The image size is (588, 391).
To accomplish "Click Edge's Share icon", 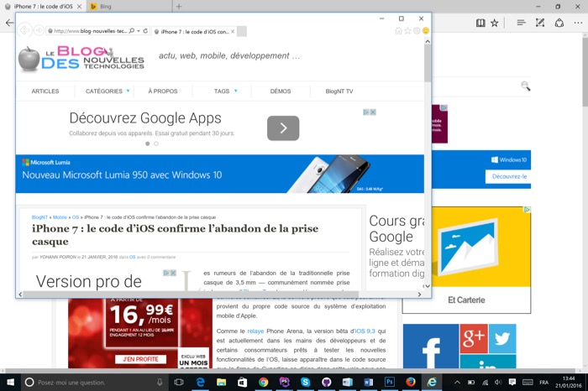I will point(559,23).
